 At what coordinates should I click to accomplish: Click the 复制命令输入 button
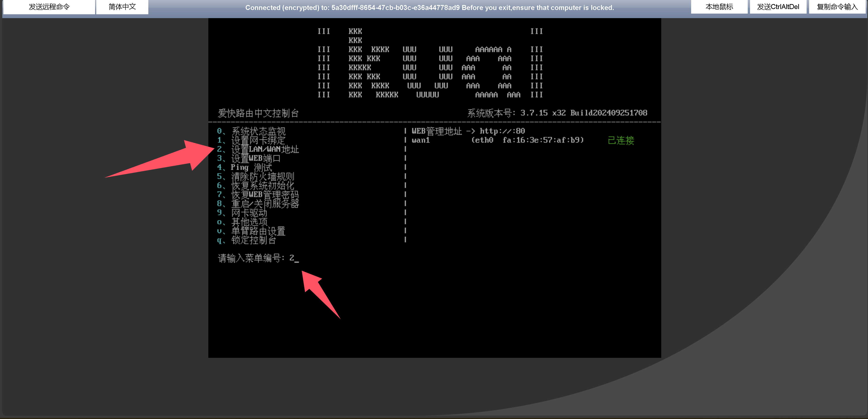click(x=837, y=7)
